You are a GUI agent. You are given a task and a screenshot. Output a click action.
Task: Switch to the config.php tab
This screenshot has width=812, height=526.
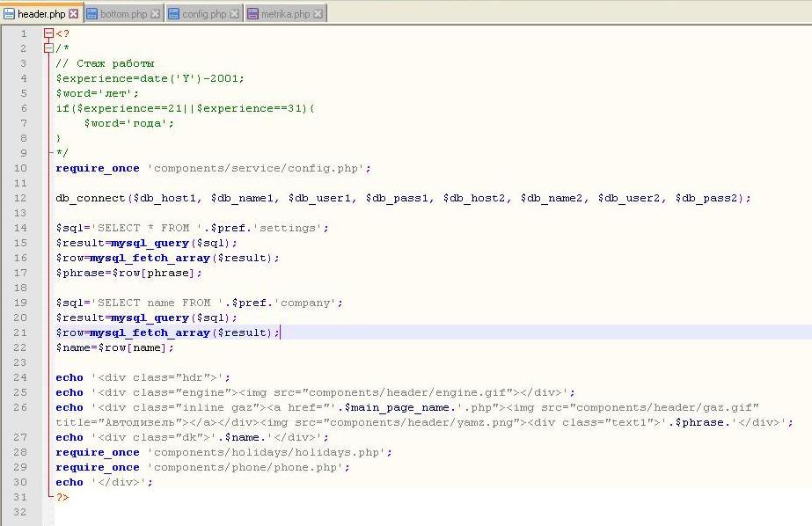[x=203, y=14]
